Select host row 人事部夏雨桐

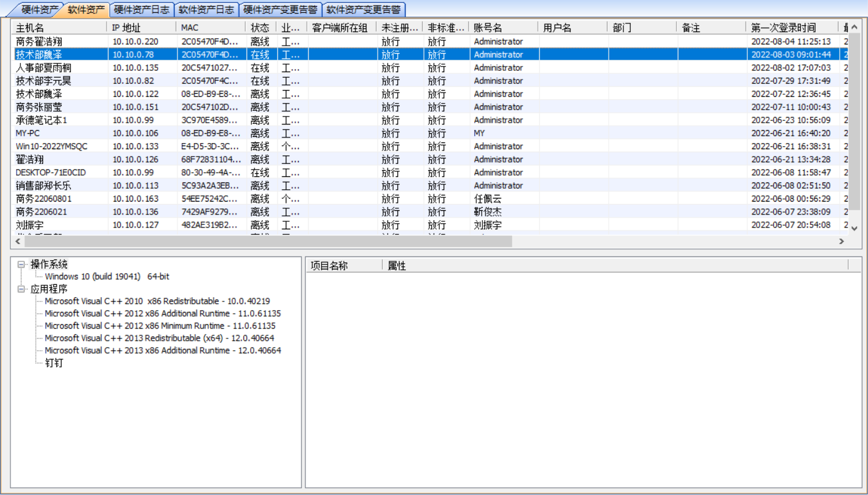[x=44, y=68]
